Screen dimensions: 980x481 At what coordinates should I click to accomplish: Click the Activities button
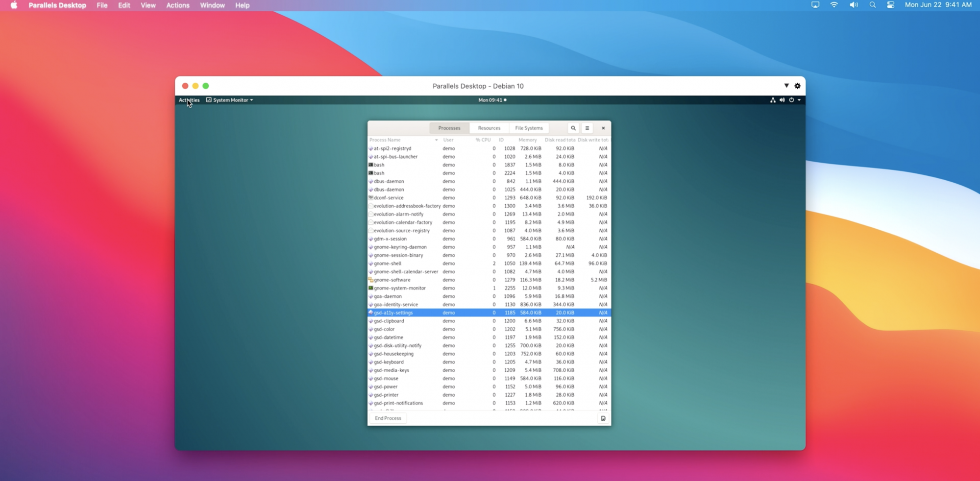pos(189,100)
